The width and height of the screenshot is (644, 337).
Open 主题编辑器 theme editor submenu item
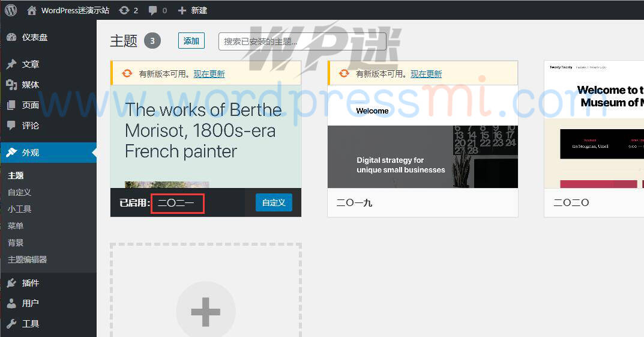[x=27, y=260]
